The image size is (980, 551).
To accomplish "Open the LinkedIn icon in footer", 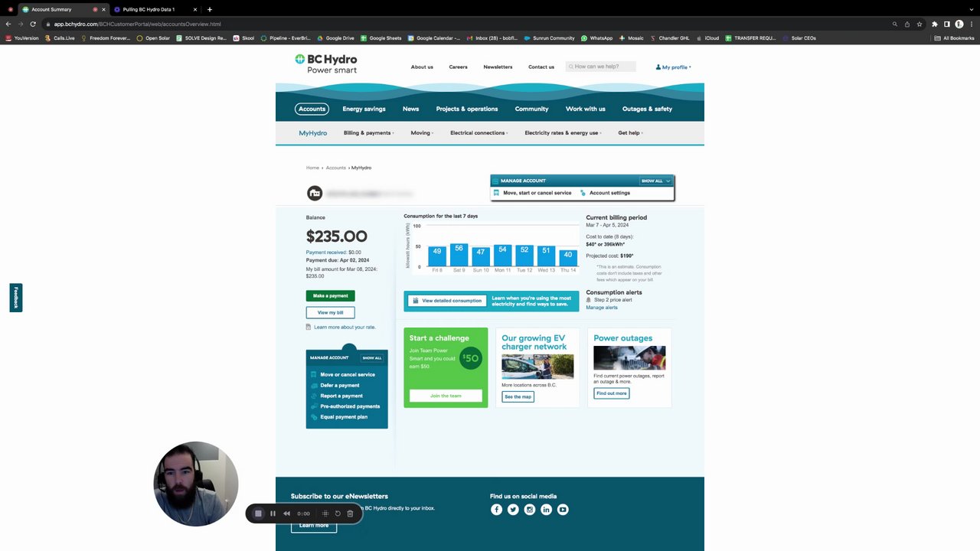I will [x=546, y=510].
